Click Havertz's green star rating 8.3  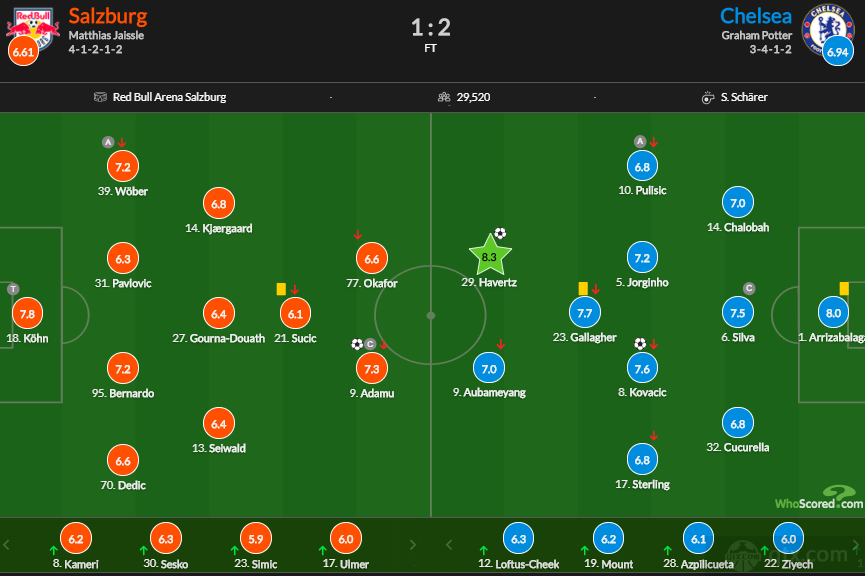pos(490,256)
